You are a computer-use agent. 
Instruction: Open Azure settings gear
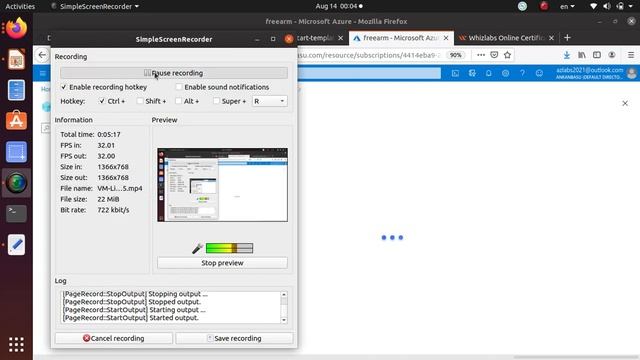[x=505, y=73]
